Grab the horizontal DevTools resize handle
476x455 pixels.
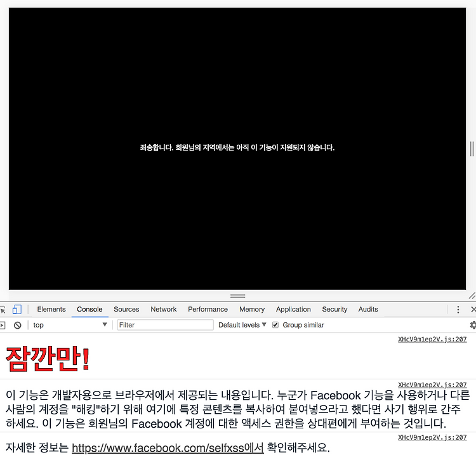pyautogui.click(x=238, y=296)
